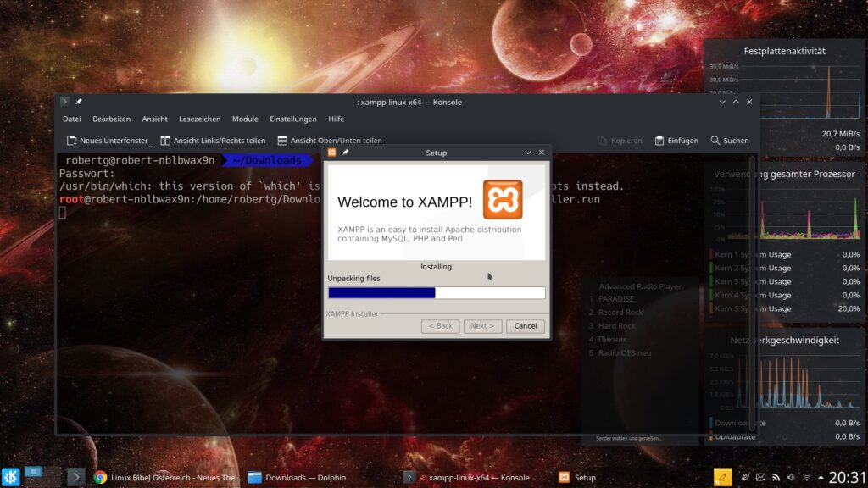The image size is (868, 488).
Task: Open the Einstellungen menu in Konsole
Action: point(292,119)
